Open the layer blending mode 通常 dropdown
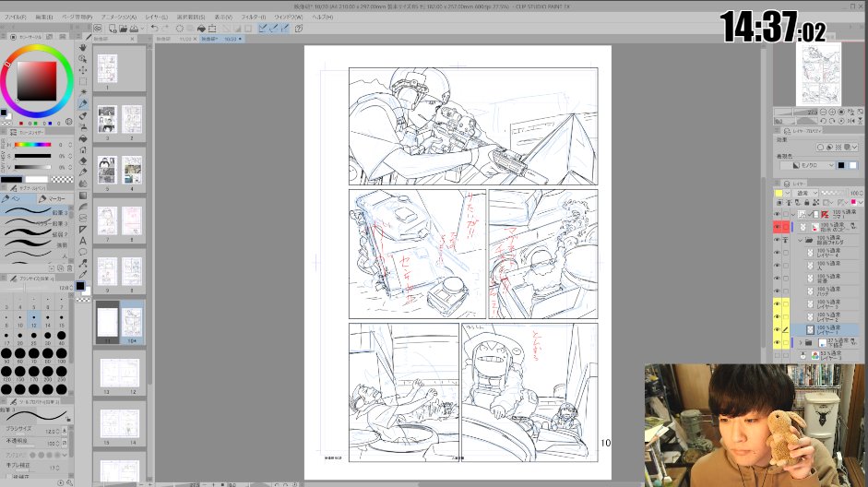This screenshot has height=487, width=868. pos(805,193)
